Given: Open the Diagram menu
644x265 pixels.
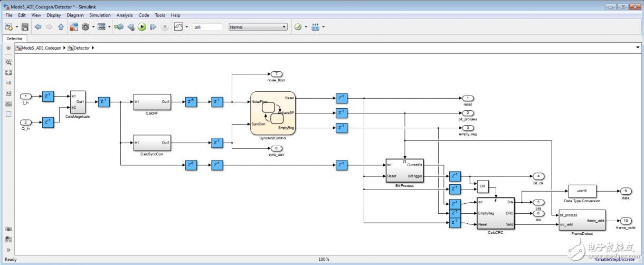Looking at the screenshot, I should tap(75, 15).
